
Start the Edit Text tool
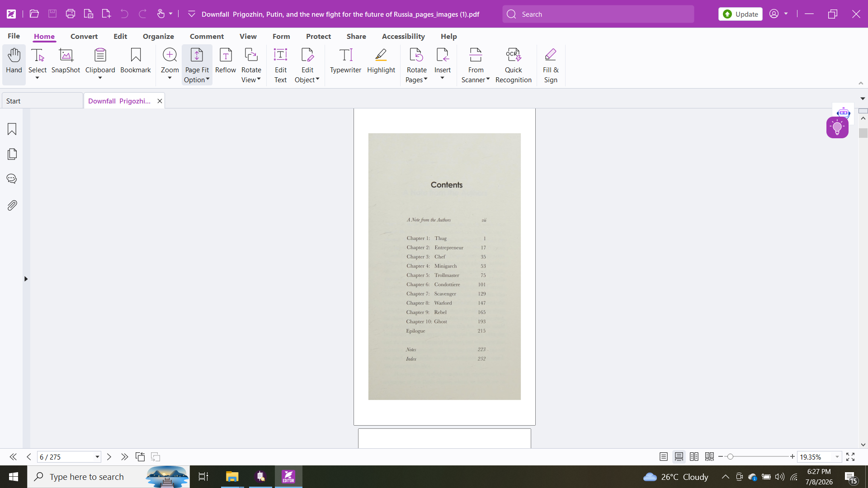[281, 65]
